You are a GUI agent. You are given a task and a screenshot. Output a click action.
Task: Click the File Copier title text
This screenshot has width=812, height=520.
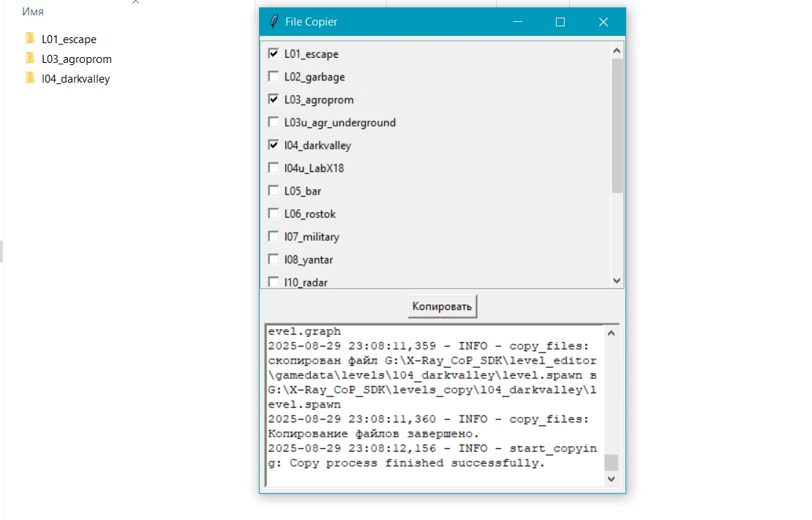(311, 22)
